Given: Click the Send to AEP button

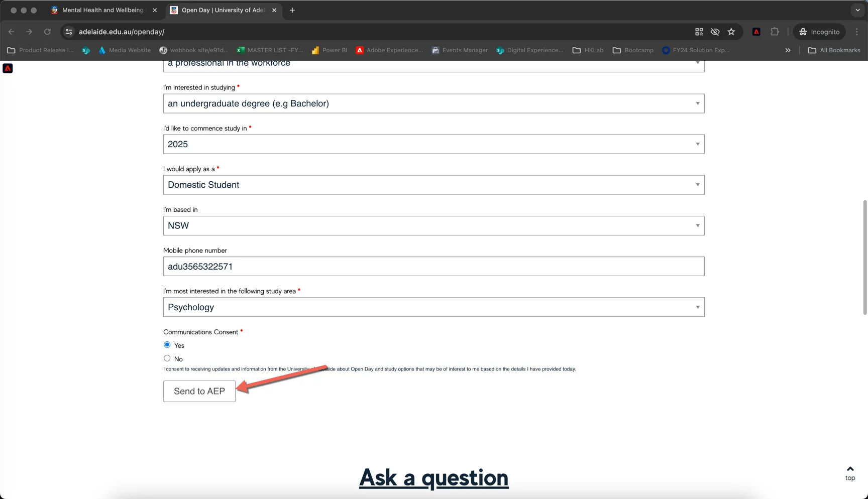Looking at the screenshot, I should click(x=199, y=391).
